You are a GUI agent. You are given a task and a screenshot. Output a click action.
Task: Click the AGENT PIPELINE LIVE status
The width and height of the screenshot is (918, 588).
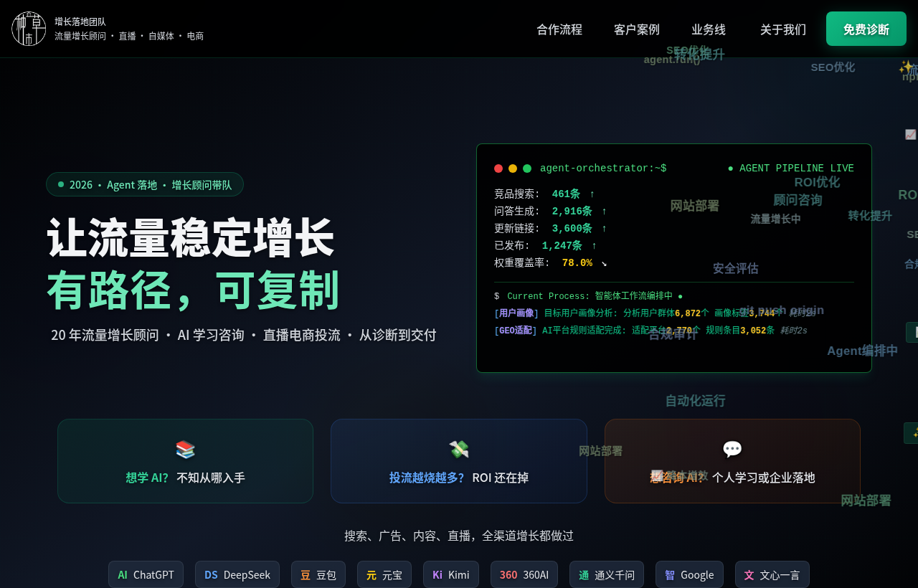(791, 169)
